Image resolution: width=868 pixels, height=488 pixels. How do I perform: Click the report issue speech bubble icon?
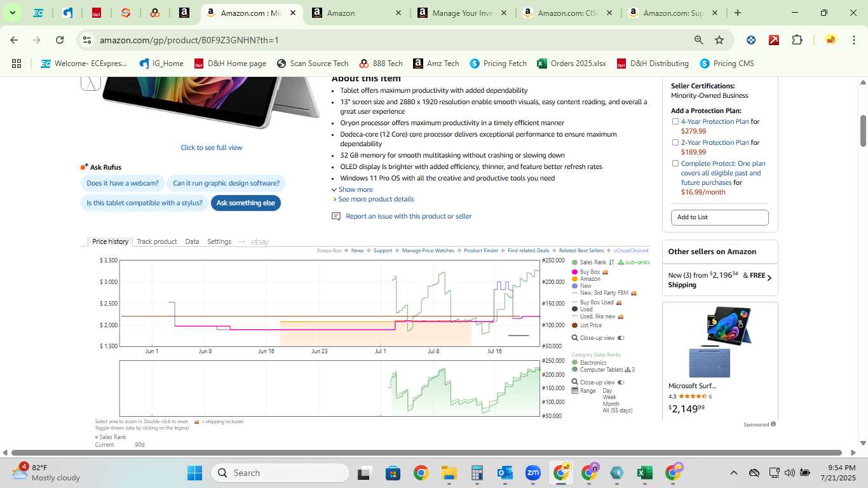pos(336,217)
